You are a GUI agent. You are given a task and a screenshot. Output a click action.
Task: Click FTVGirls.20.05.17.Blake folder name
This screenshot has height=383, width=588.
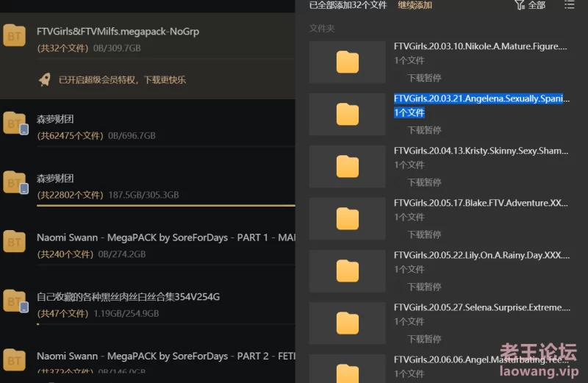481,203
